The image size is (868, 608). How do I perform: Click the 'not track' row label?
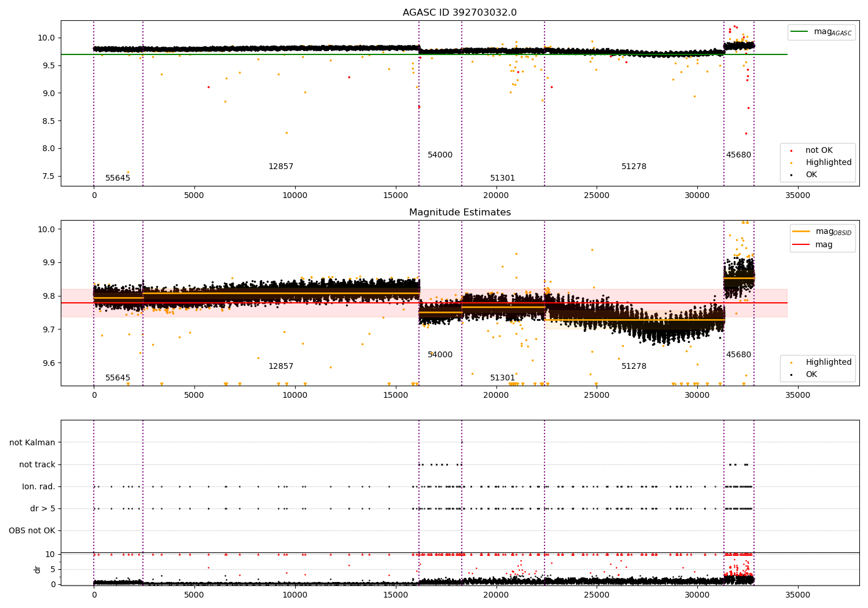37,465
